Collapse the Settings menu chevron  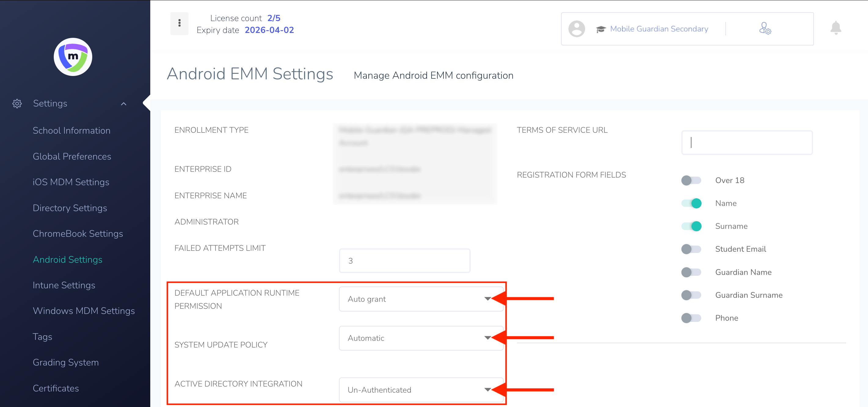pos(124,104)
